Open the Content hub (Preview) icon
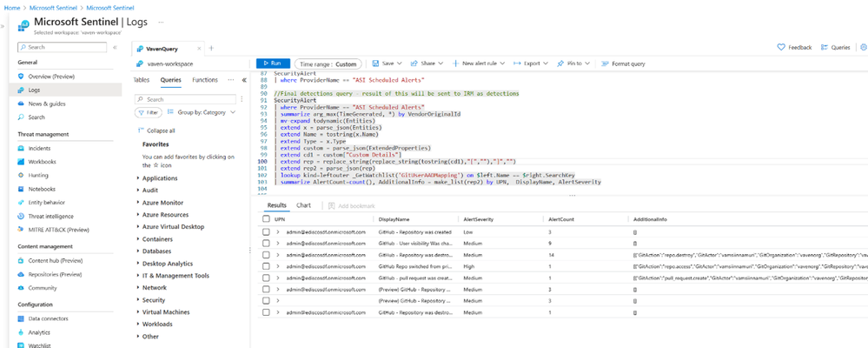 (21, 260)
